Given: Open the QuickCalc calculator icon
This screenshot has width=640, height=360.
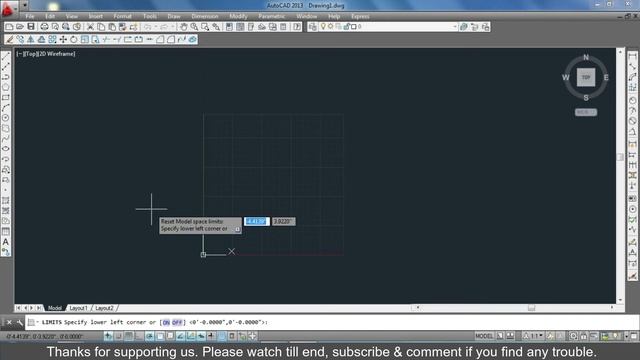Looking at the screenshot, I should [x=283, y=27].
